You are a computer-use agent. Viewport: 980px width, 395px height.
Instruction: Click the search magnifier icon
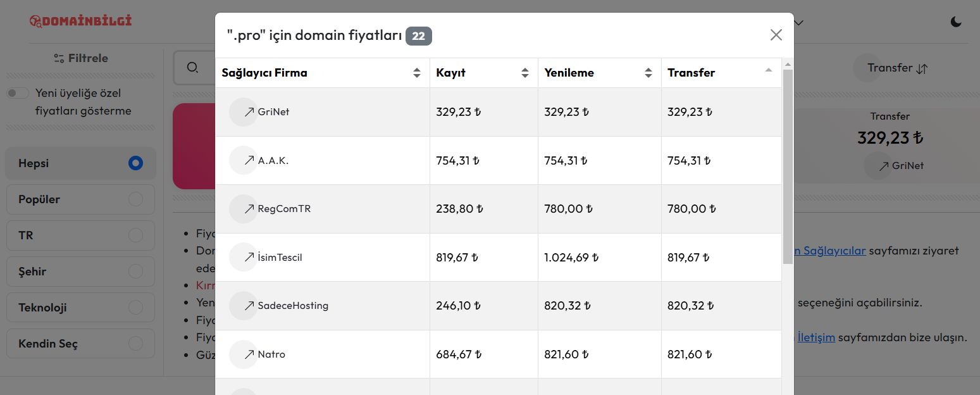[x=193, y=68]
